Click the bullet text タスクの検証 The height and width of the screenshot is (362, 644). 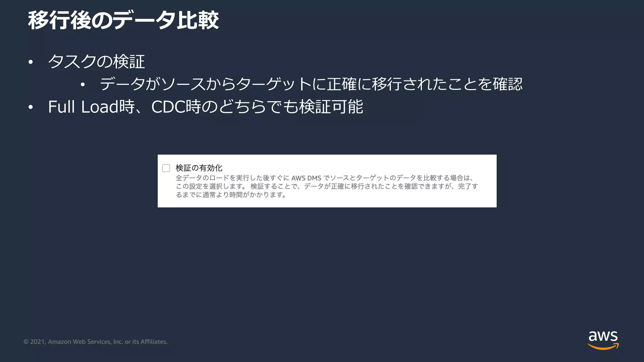[96, 61]
